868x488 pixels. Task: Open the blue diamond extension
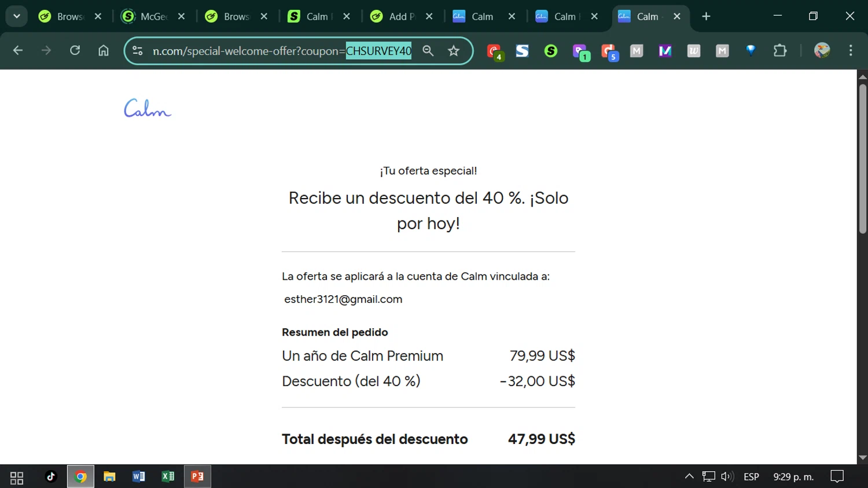pyautogui.click(x=751, y=50)
